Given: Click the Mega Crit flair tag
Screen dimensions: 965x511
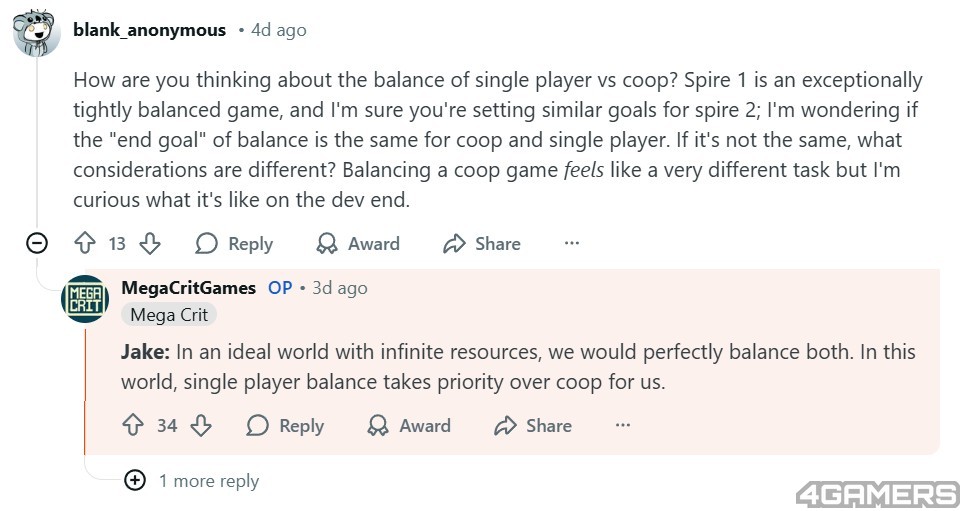Looking at the screenshot, I should pyautogui.click(x=169, y=314).
